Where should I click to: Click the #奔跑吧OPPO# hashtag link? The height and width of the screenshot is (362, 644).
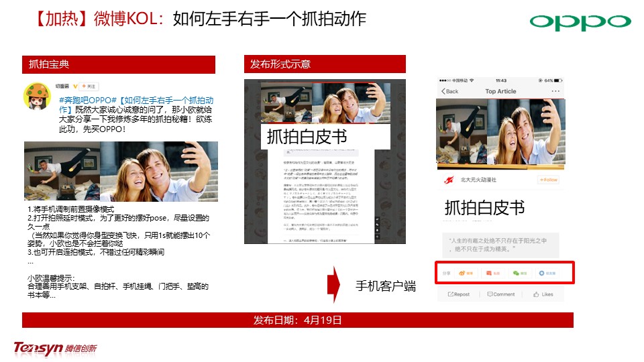88,100
